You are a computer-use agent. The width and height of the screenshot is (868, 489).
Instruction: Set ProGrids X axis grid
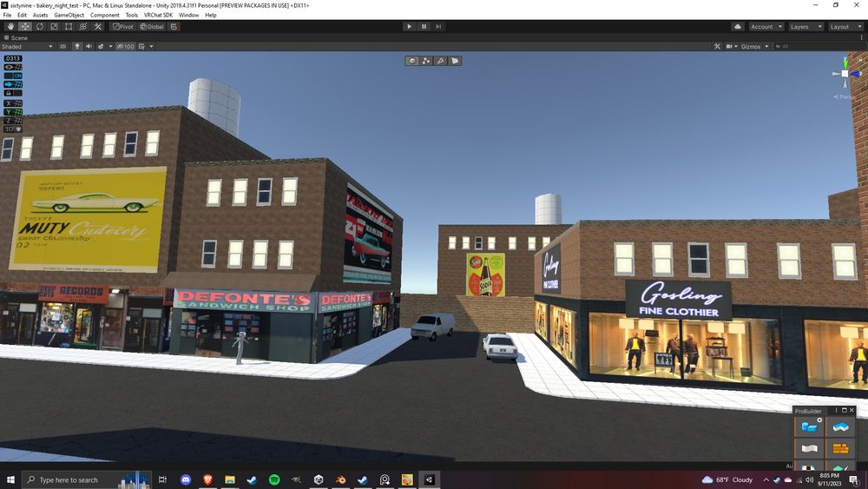(x=13, y=103)
